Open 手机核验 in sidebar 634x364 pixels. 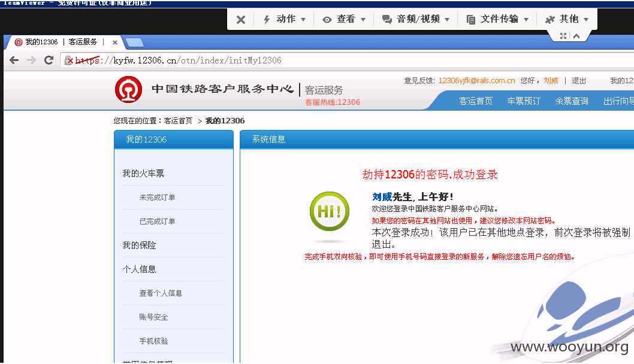coord(153,341)
